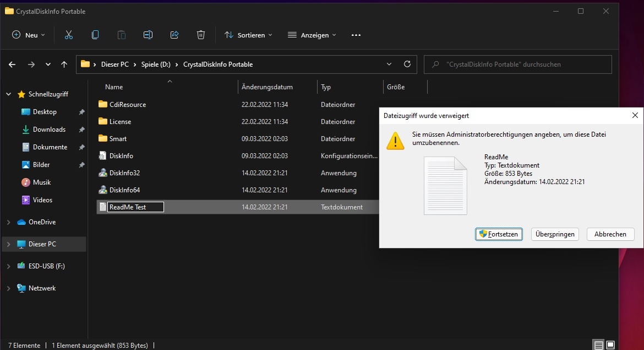Go back with the left arrow
The width and height of the screenshot is (644, 350).
click(12, 64)
